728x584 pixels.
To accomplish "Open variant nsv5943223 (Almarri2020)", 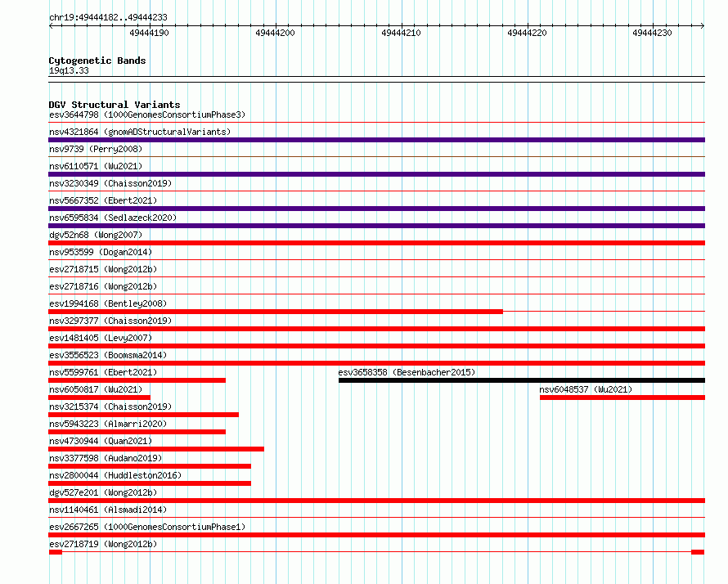I will pyautogui.click(x=108, y=424).
